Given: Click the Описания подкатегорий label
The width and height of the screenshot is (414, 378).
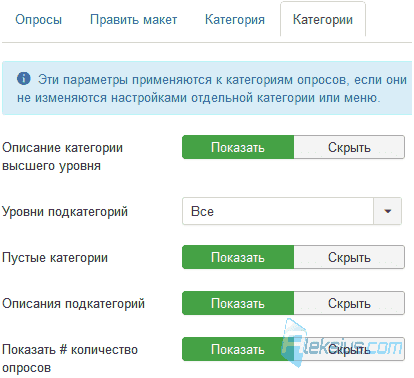Looking at the screenshot, I should pos(73,303).
